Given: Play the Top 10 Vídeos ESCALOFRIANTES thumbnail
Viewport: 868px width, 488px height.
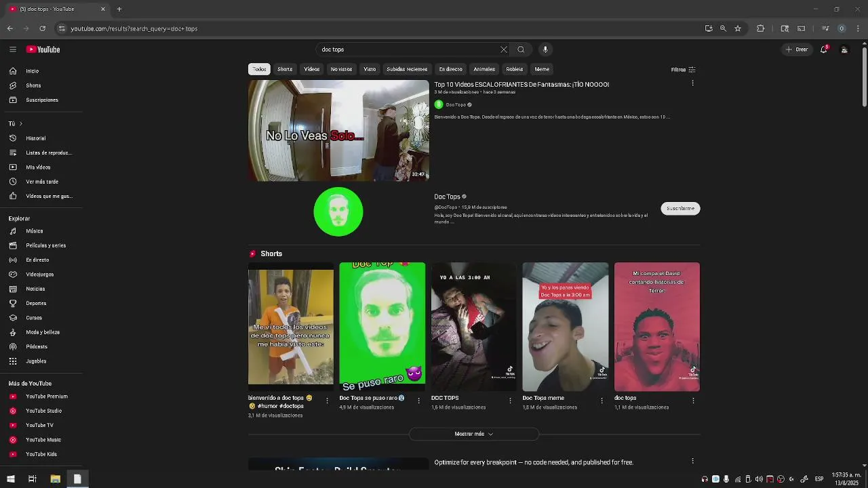Looking at the screenshot, I should pos(338,131).
